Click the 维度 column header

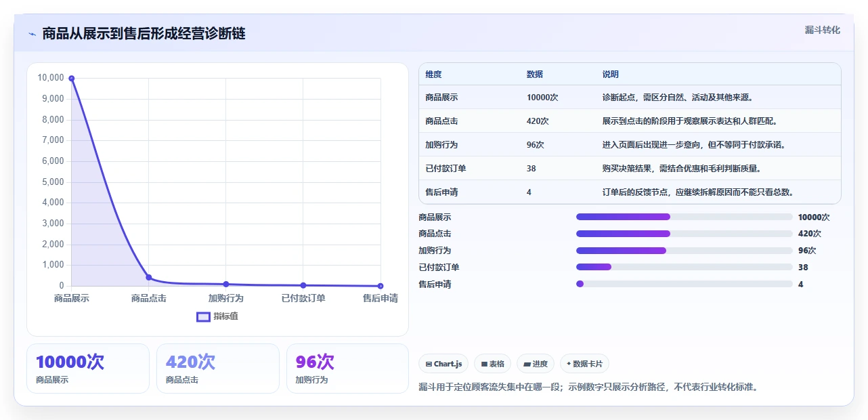[x=433, y=75]
